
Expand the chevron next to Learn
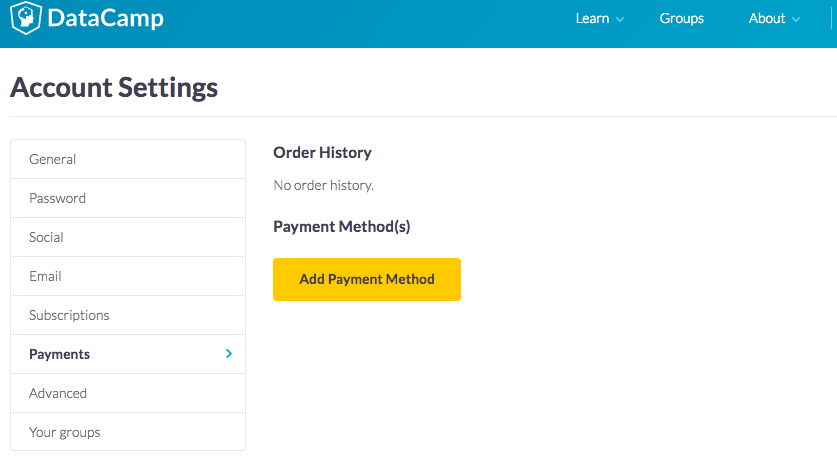point(620,19)
